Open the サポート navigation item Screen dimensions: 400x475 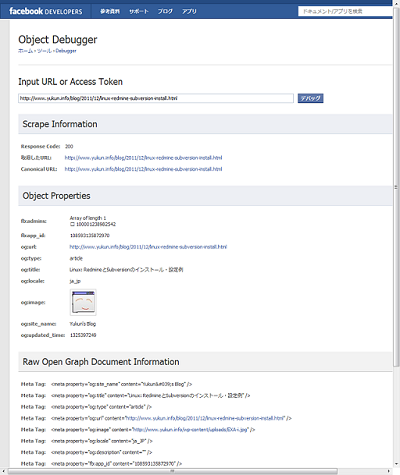coord(139,11)
